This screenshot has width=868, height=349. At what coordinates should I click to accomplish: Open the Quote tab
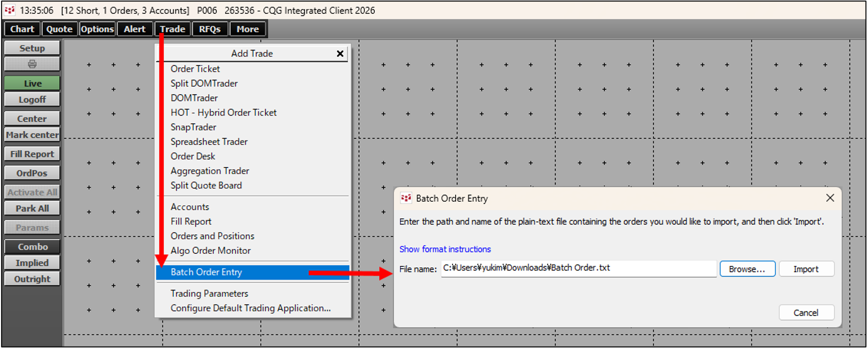59,29
